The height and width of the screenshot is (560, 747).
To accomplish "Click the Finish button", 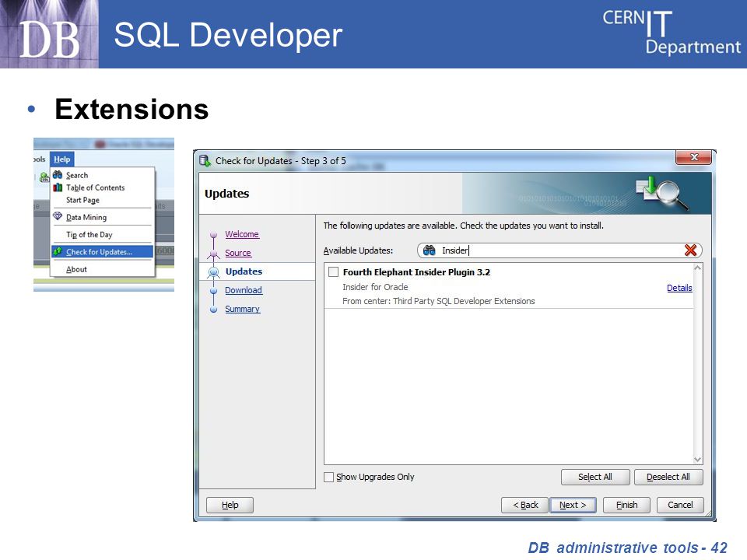I will coord(626,505).
